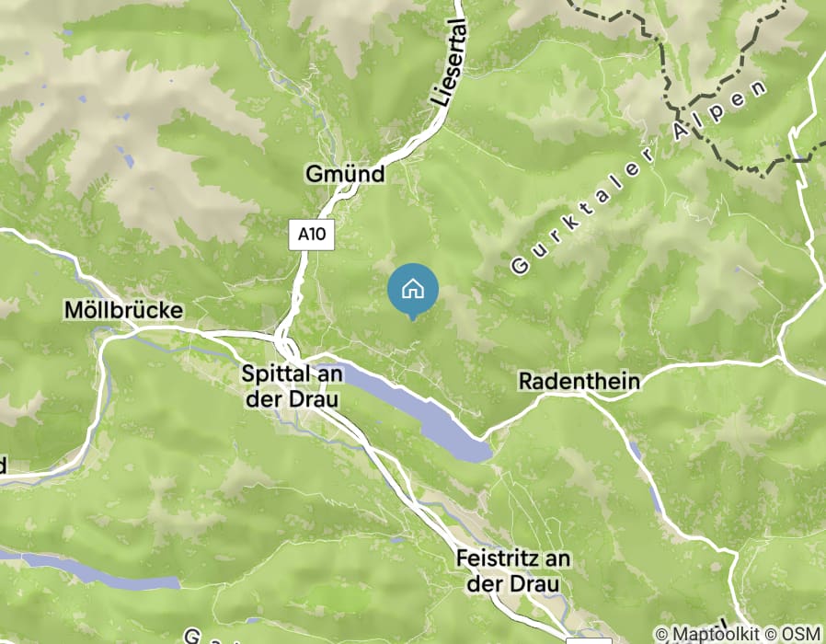Select the Gmünd town label
The height and width of the screenshot is (644, 826).
pos(345,174)
